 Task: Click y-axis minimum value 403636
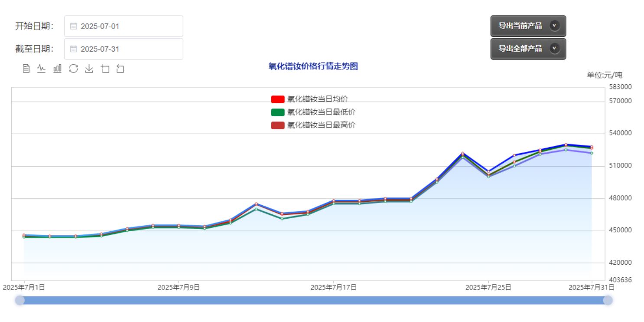pos(620,280)
